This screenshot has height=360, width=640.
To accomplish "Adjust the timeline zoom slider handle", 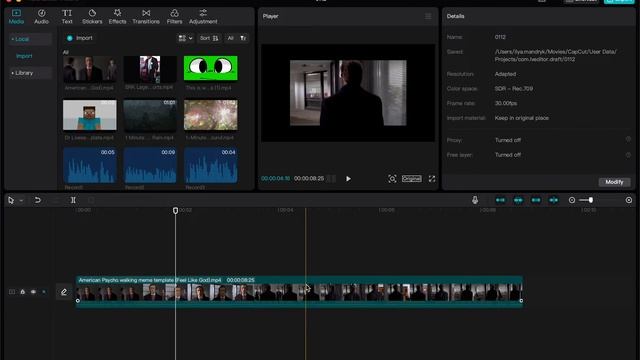I will [x=591, y=200].
